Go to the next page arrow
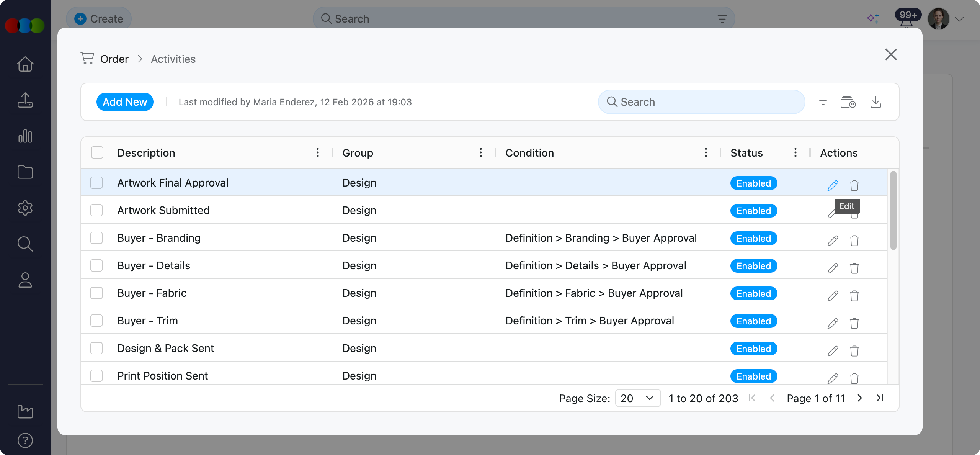The image size is (980, 455). pyautogui.click(x=860, y=398)
